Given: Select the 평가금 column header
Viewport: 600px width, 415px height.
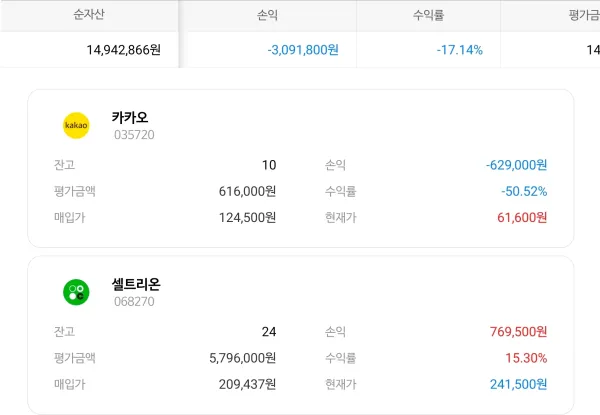Looking at the screenshot, I should click(x=584, y=15).
